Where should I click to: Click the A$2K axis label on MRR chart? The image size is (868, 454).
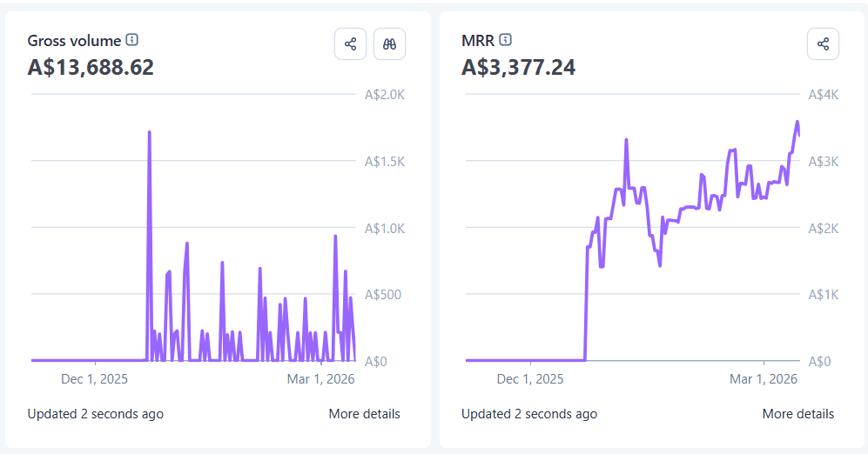tap(824, 229)
